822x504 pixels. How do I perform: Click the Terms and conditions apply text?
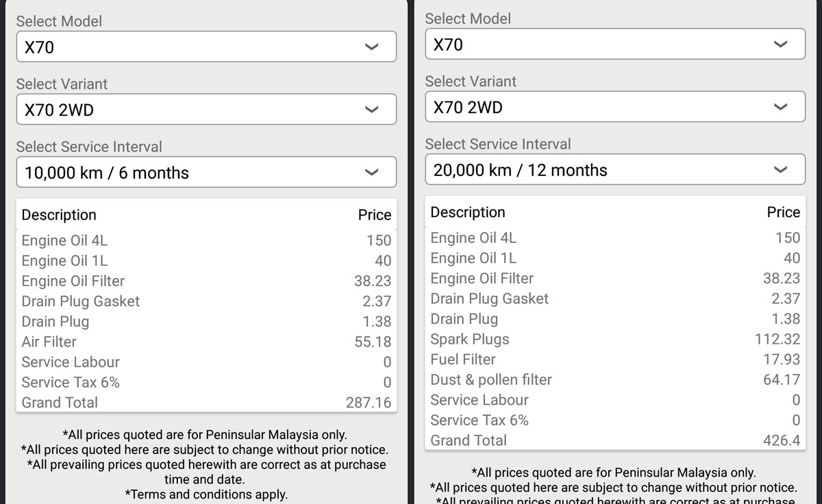tap(206, 494)
